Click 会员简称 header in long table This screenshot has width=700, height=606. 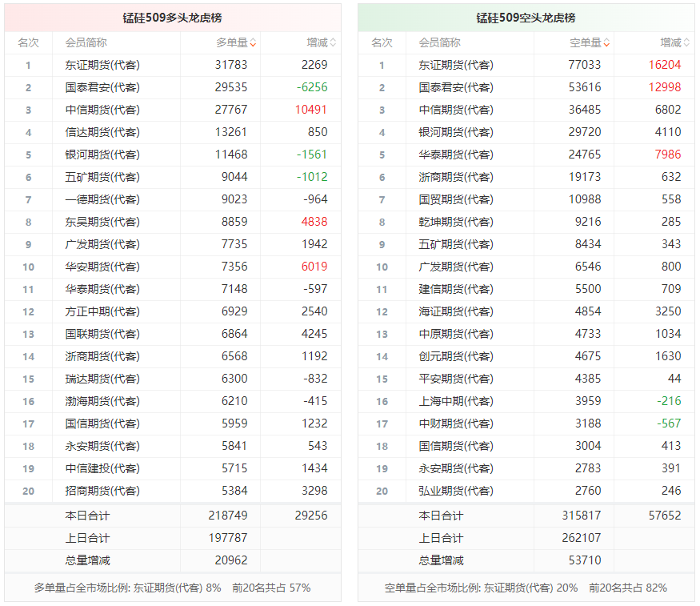[86, 43]
